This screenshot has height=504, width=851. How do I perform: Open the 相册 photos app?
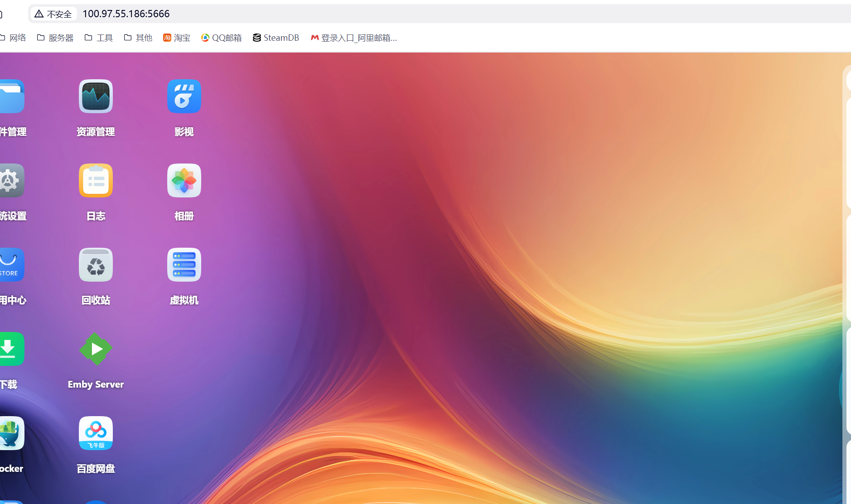[184, 181]
